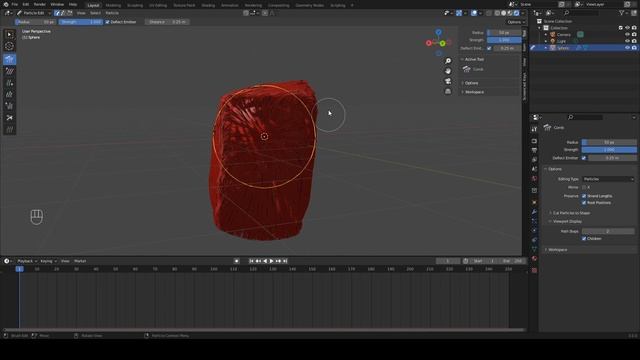Select the Comb particle tool in toolbar
640x360 pixels.
click(x=9, y=60)
